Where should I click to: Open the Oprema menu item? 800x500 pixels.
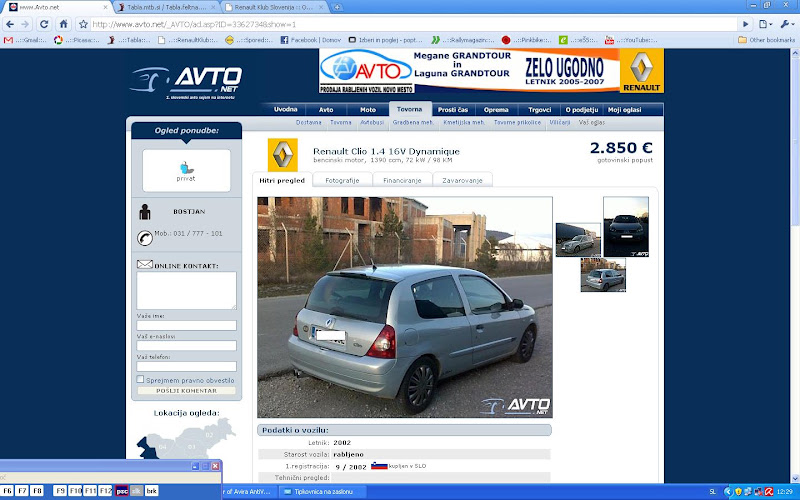tap(496, 109)
